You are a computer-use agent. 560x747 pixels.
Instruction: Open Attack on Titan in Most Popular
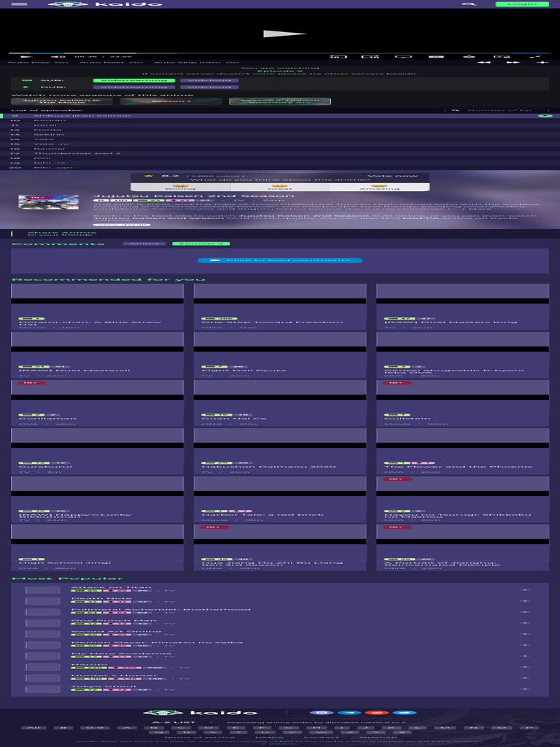[x=111, y=587]
